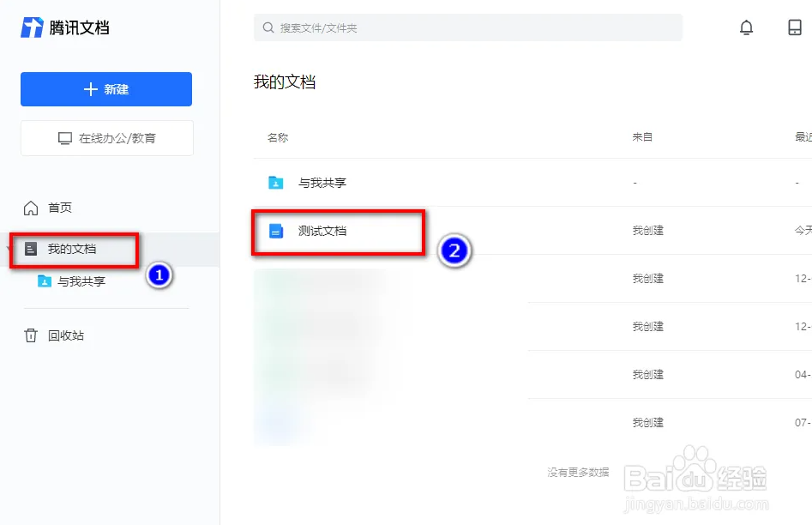
Task: Click the 最近 column header at right
Action: (x=803, y=137)
